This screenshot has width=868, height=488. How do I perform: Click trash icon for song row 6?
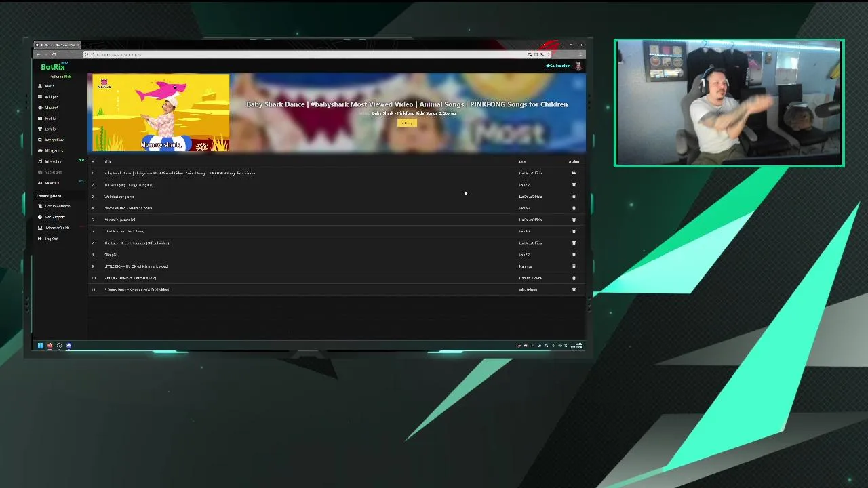point(574,231)
